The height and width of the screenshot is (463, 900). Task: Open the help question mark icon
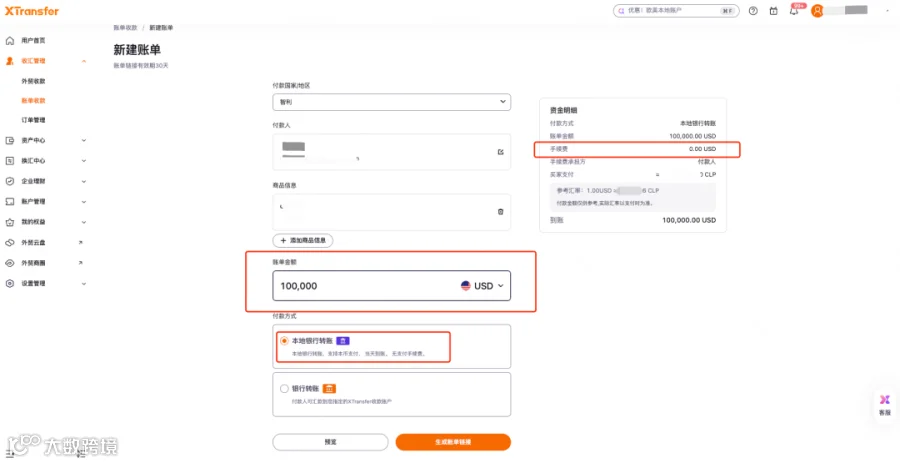pos(753,11)
